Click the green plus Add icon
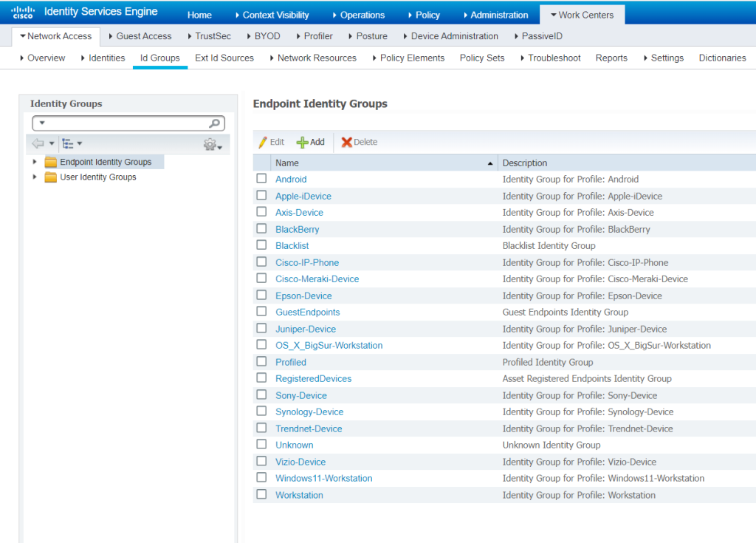The image size is (756, 543). (x=302, y=142)
